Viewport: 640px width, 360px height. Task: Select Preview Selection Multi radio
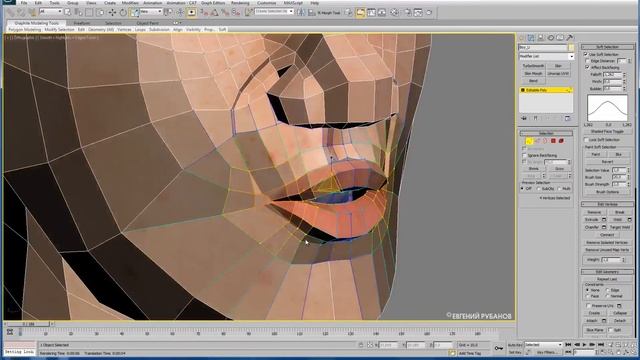click(559, 189)
